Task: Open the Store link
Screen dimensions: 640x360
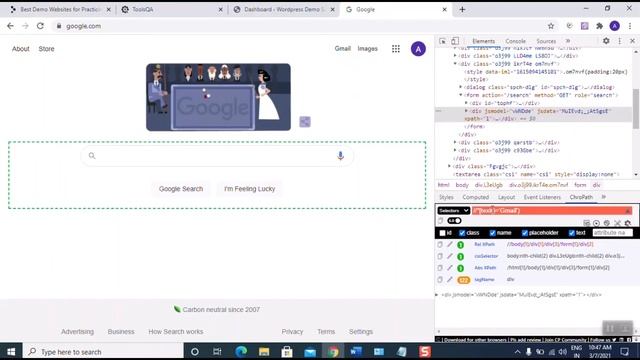Action: coord(46,49)
